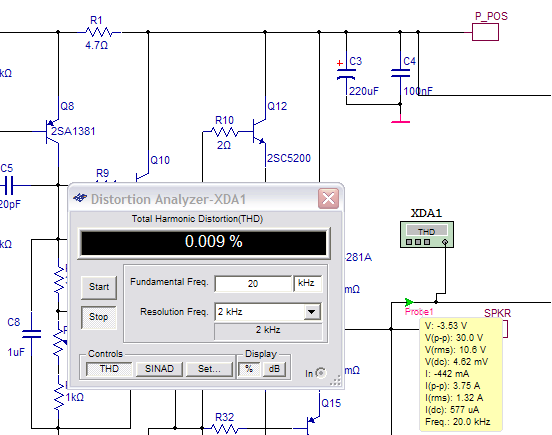Click the '1kΩ' resistor value label

click(75, 398)
